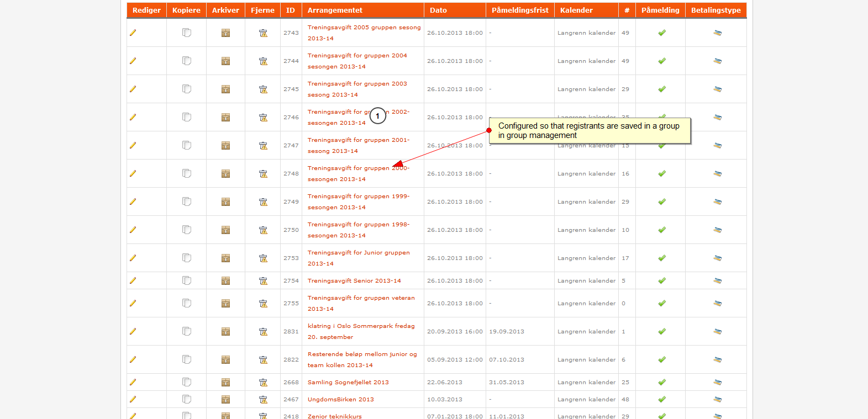The width and height of the screenshot is (868, 419).
Task: Edit event 2747 with pencil icon
Action: (133, 145)
